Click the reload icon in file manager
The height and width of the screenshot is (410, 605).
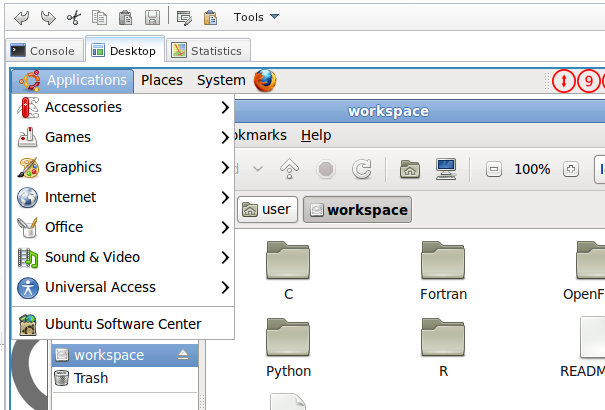point(362,169)
